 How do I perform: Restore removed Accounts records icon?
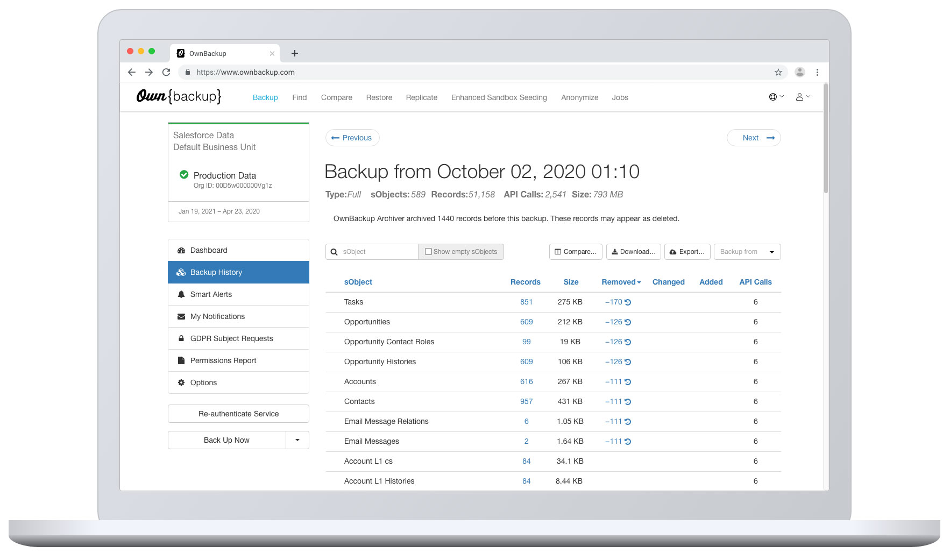coord(628,382)
